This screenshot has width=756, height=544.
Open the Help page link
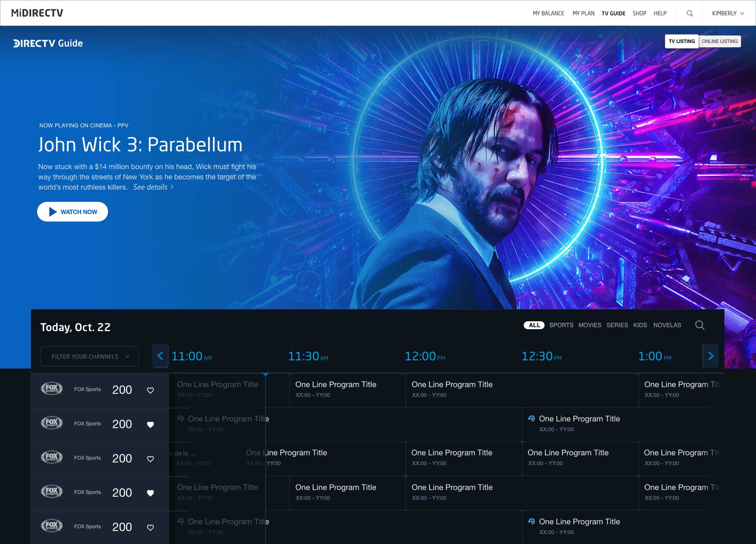point(660,13)
